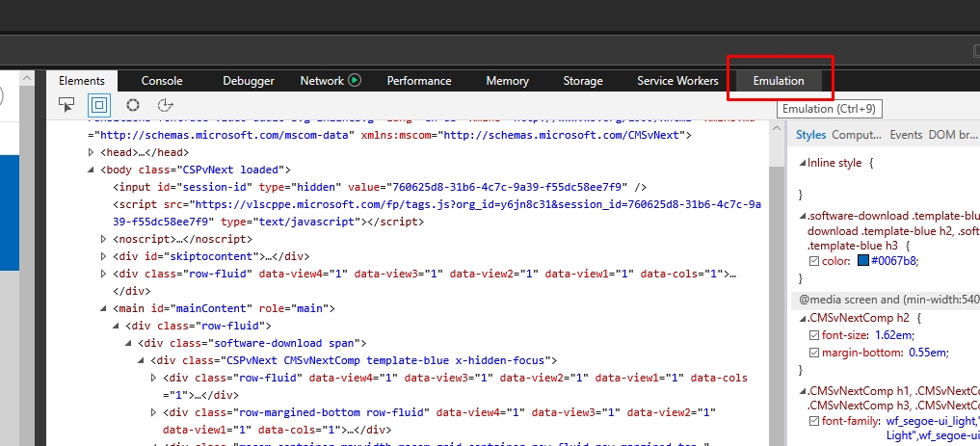This screenshot has height=446, width=980.
Task: Click the @media screen rule header
Action: click(886, 300)
